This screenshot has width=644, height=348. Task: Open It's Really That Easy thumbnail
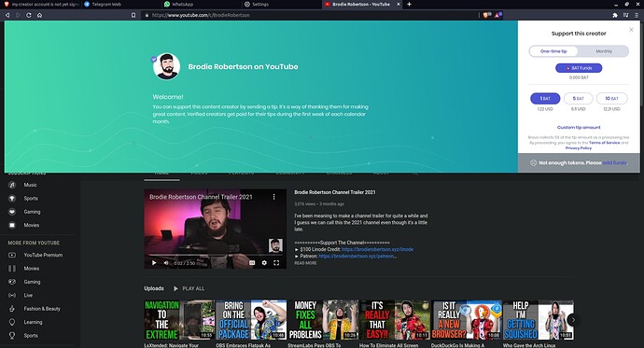[x=395, y=320]
